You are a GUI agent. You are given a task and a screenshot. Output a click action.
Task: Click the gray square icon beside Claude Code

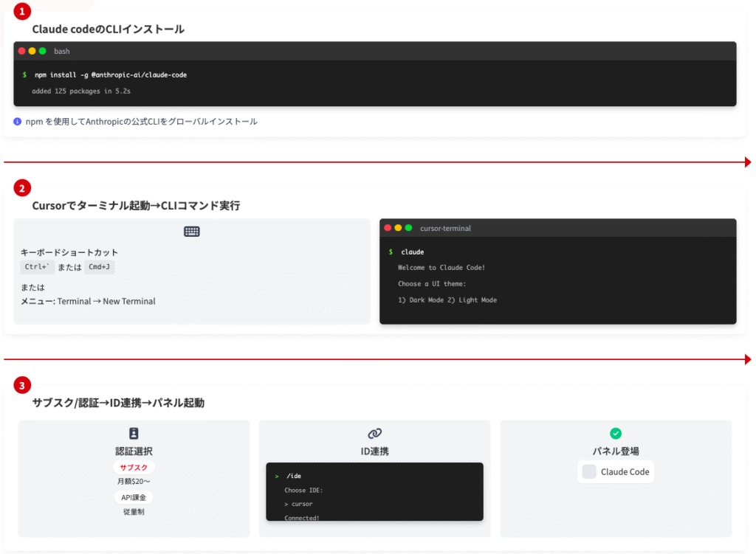(589, 471)
